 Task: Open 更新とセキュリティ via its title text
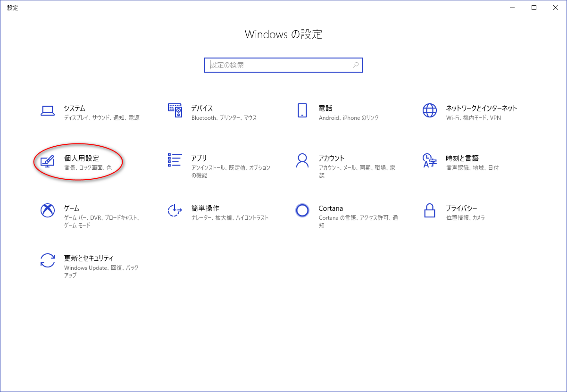coord(89,258)
